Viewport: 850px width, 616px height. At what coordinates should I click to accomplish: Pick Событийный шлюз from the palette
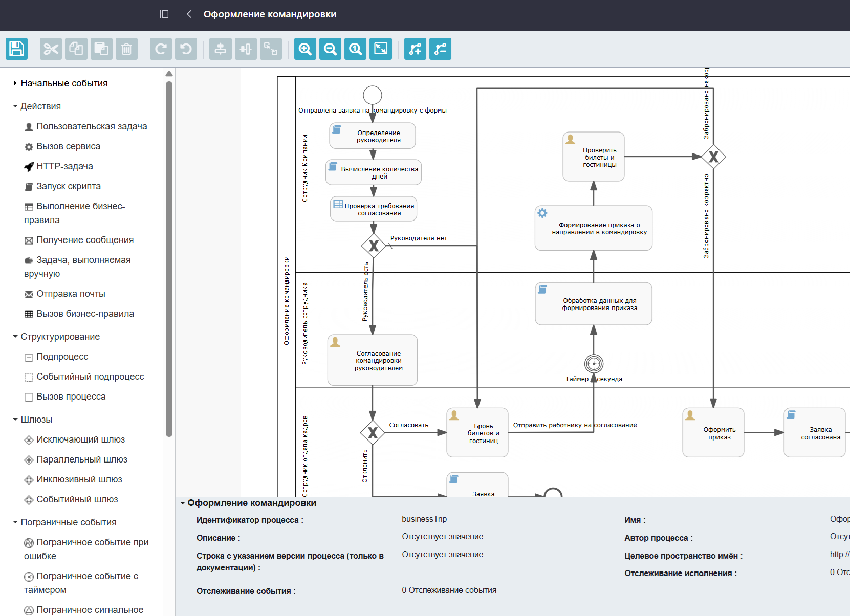71,499
